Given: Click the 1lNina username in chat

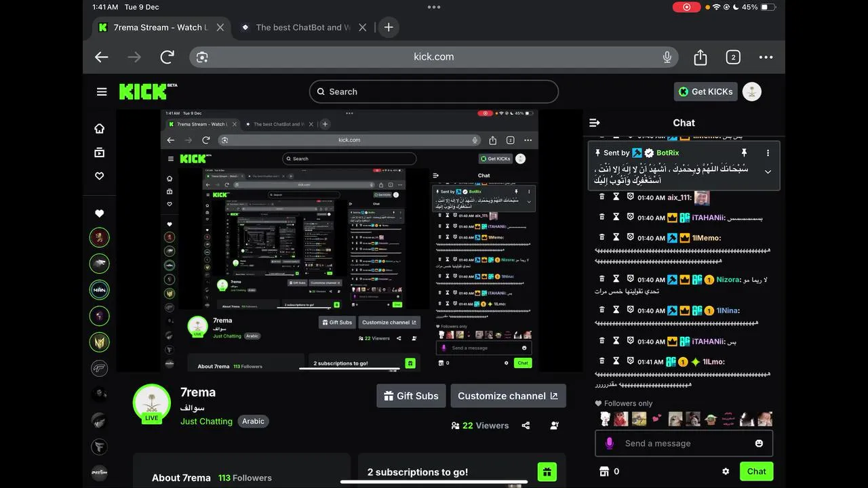Looking at the screenshot, I should pyautogui.click(x=728, y=310).
